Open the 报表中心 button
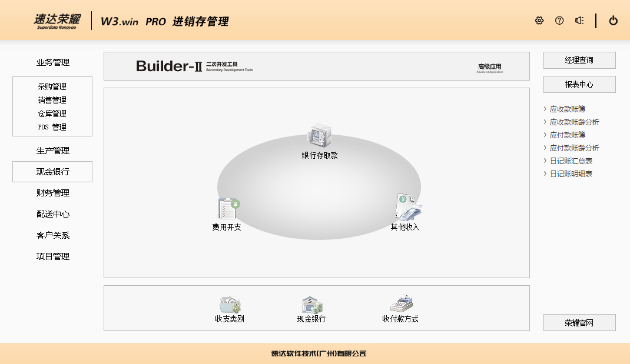Viewport: 630px width, 364px height. (x=579, y=84)
